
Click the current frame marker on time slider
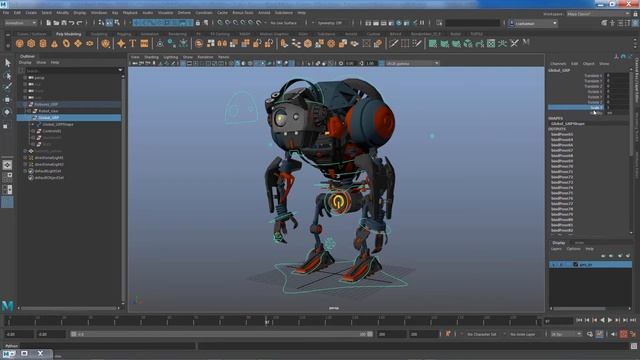[x=267, y=321]
